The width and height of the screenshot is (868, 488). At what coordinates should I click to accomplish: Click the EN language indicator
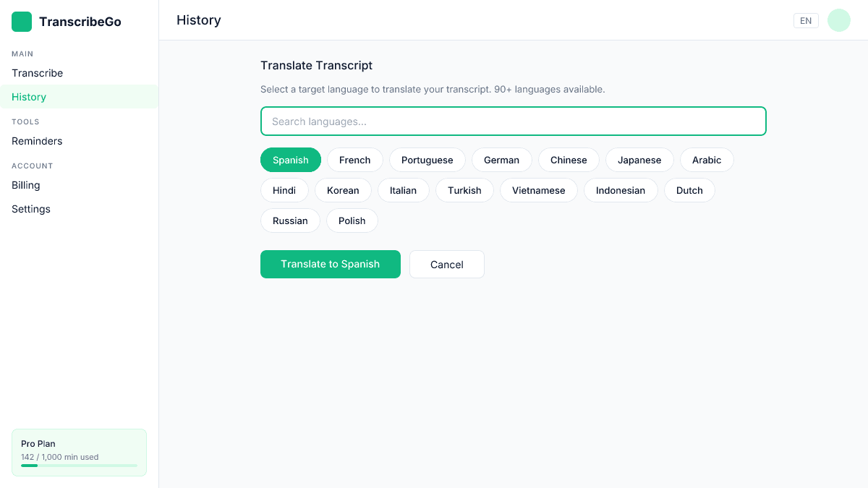point(806,20)
